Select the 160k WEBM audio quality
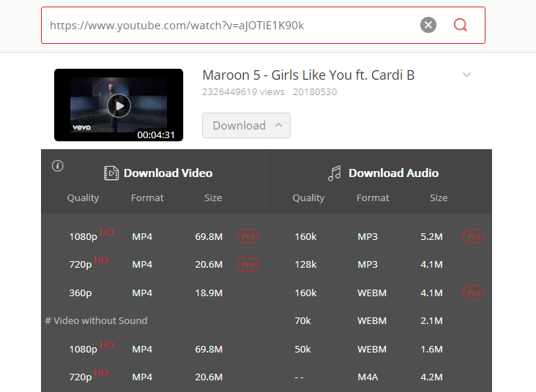Viewport: 536px width, 392px height. 305,293
